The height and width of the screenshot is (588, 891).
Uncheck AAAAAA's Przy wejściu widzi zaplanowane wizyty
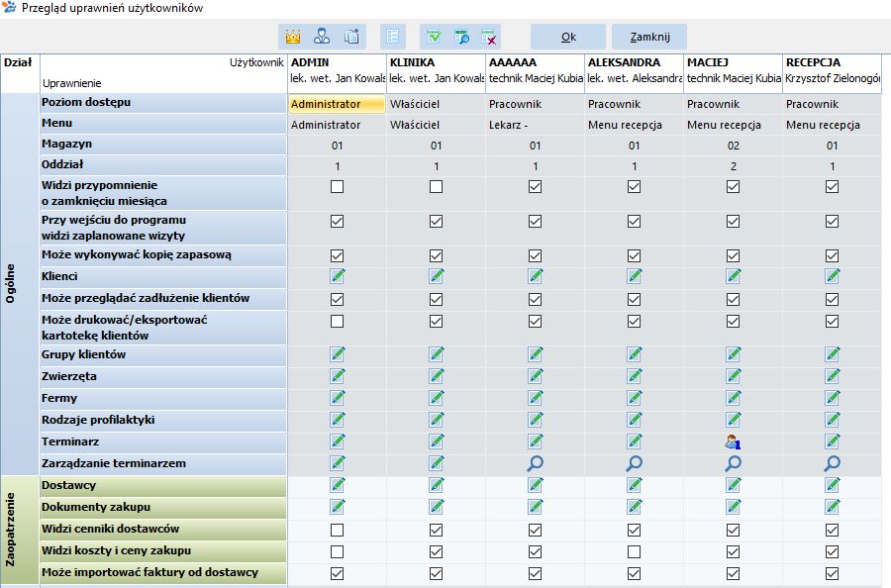click(535, 221)
